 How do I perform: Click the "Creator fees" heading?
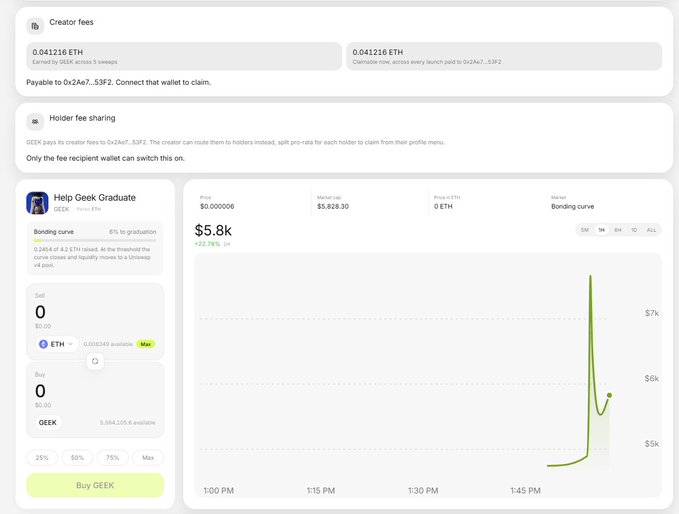click(71, 22)
